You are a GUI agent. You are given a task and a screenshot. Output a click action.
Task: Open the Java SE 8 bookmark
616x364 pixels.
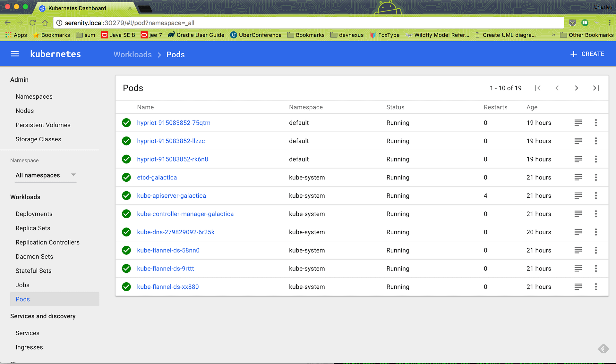(118, 35)
